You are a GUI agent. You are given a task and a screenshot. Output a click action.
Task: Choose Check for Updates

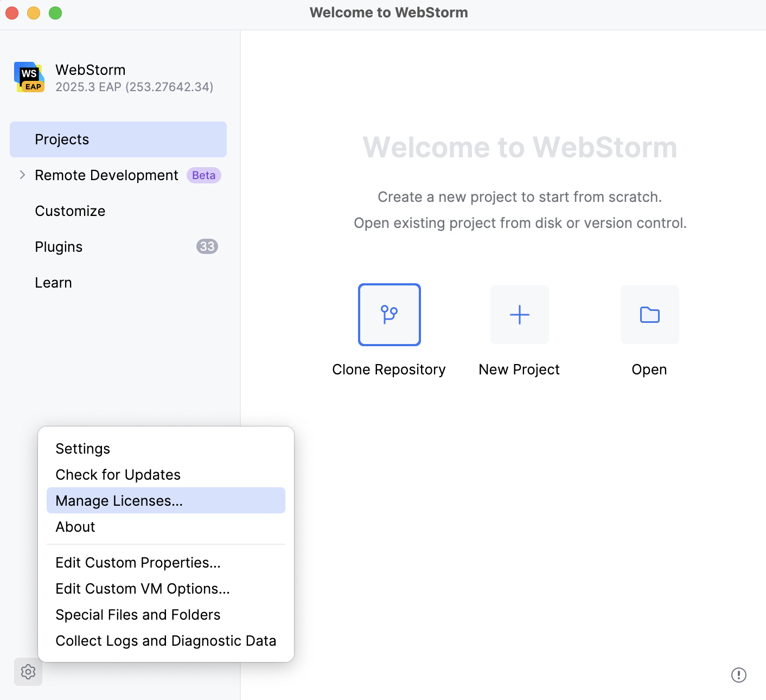pos(118,474)
